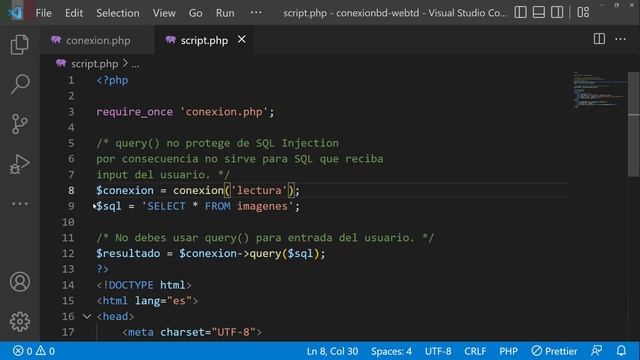This screenshot has height=360, width=640.
Task: Show more menus via title bar ellipsis
Action: pos(256,13)
